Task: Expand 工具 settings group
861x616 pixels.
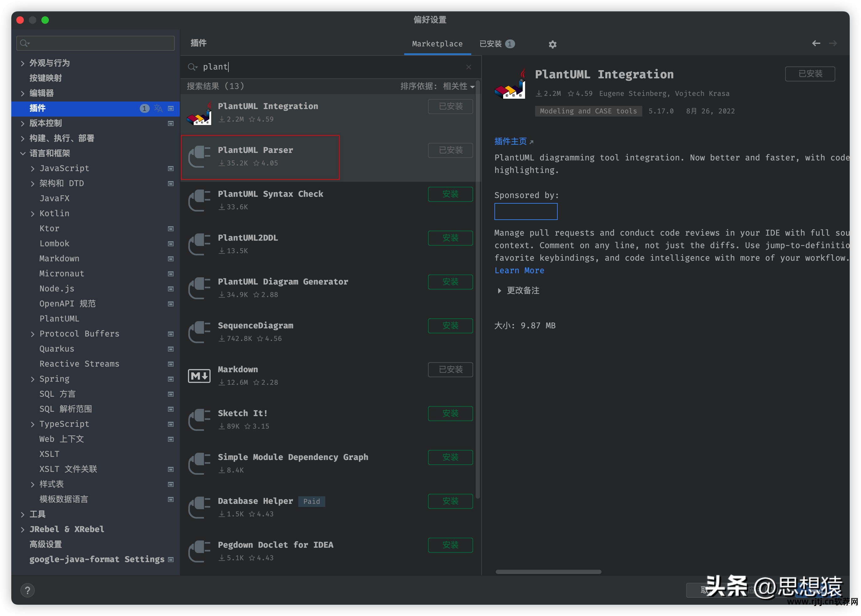Action: click(x=22, y=515)
